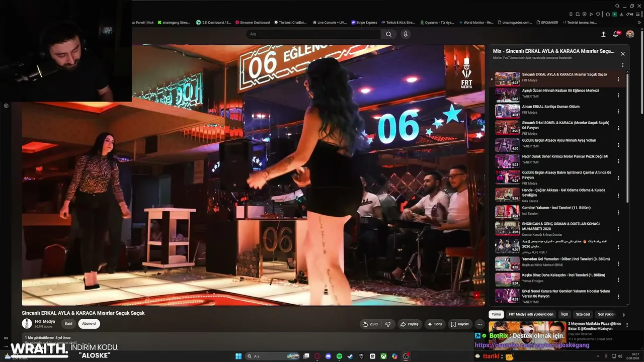Dislike the video
This screenshot has height=362, width=644.
[x=387, y=324]
